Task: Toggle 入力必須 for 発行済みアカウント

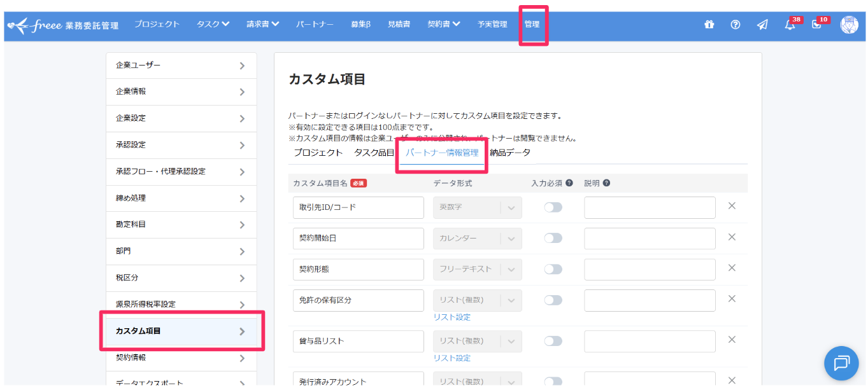Action: pos(553,382)
